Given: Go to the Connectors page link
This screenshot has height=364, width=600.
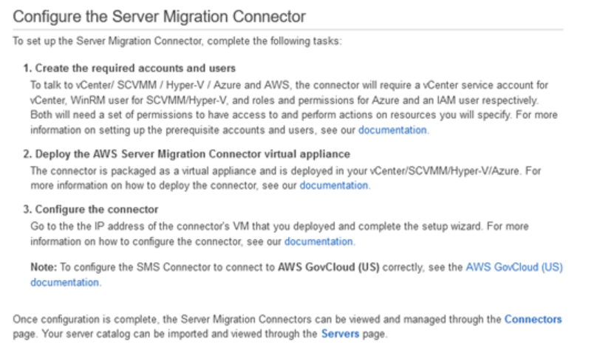Looking at the screenshot, I should click(x=533, y=319).
